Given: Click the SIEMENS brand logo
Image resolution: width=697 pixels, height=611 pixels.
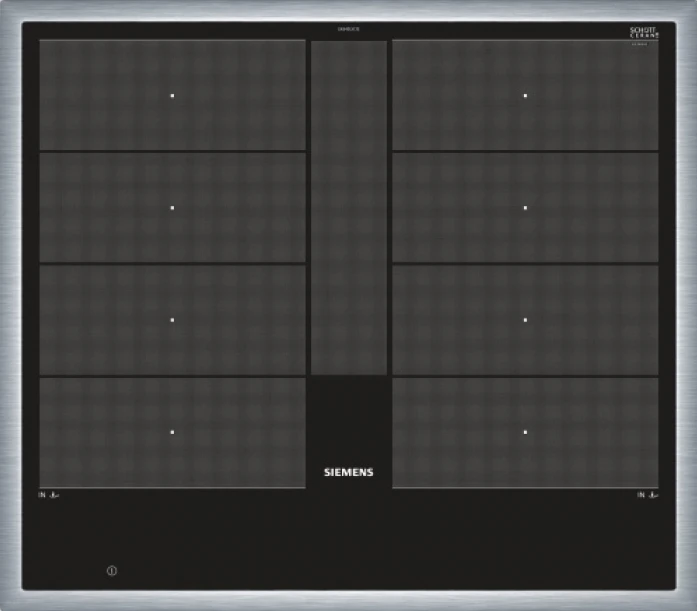Looking at the screenshot, I should point(348,472).
